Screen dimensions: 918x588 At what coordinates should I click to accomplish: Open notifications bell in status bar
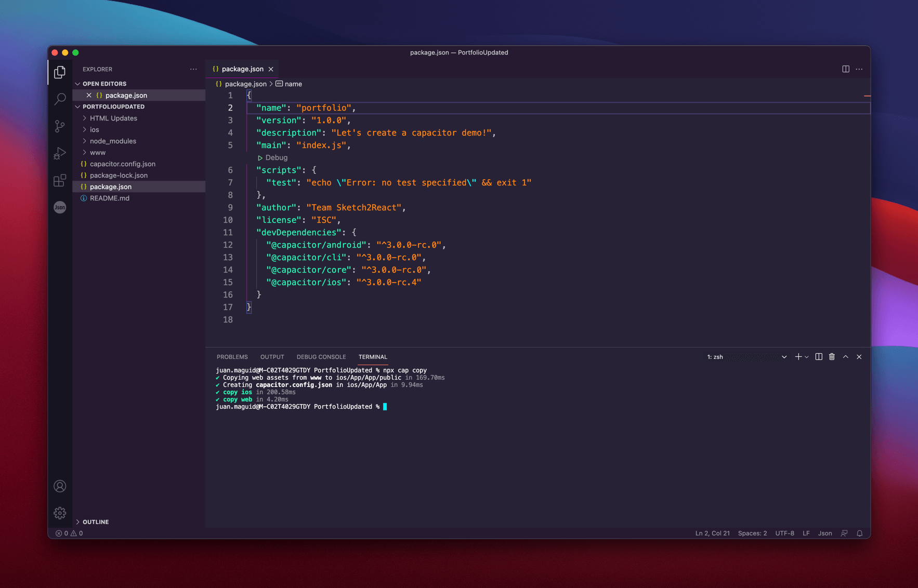[x=860, y=533]
